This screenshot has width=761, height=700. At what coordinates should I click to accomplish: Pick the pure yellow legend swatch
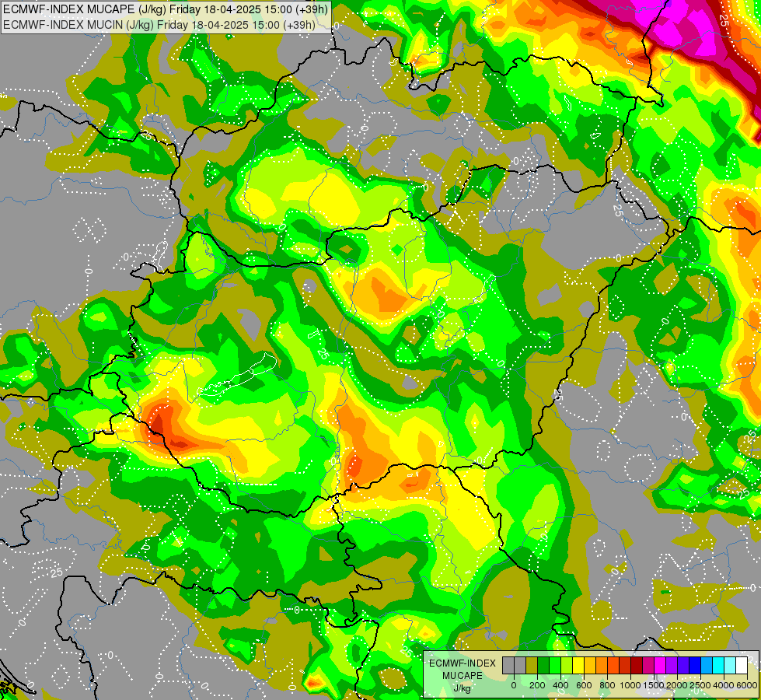point(578,666)
